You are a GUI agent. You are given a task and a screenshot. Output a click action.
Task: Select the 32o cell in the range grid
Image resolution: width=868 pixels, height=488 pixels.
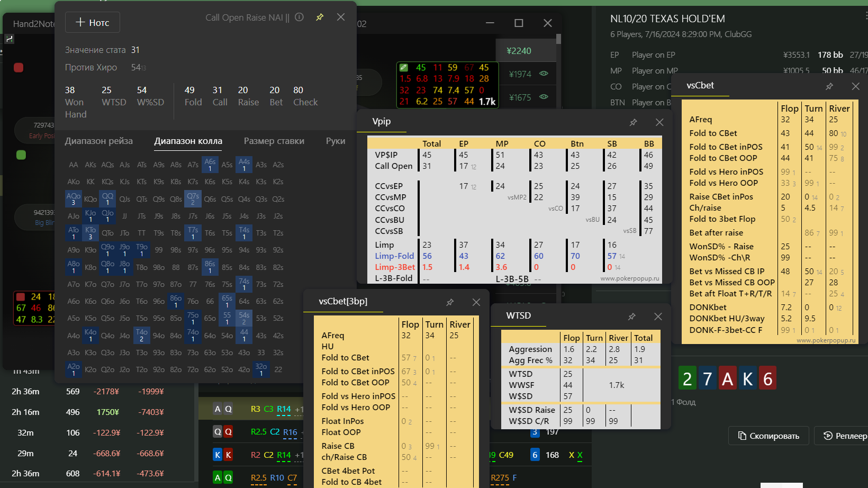(x=261, y=369)
